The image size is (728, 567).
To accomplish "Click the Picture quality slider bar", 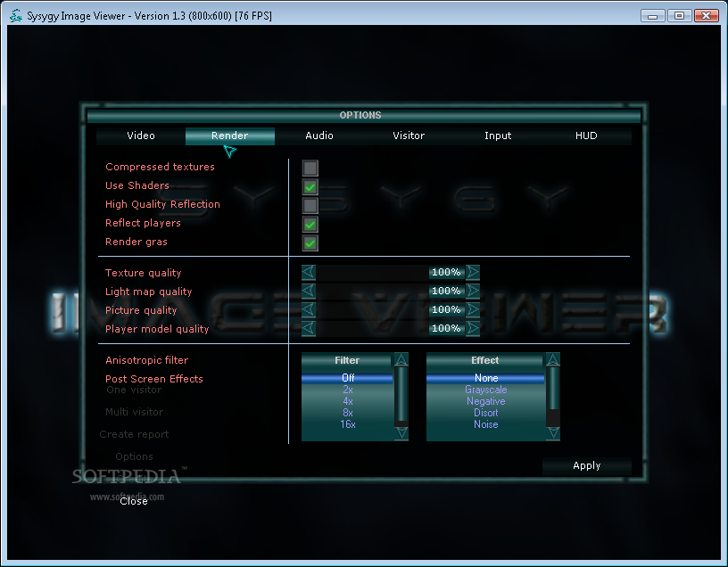I will click(391, 309).
